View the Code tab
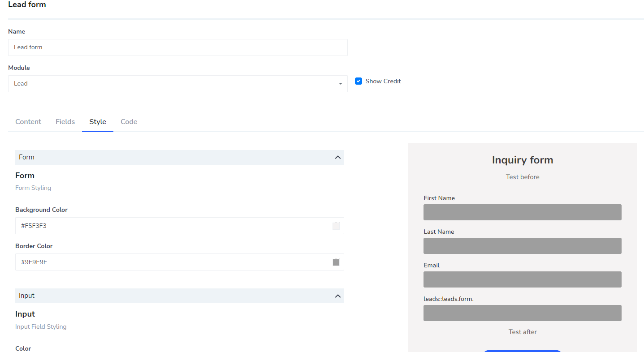The image size is (644, 352). (x=129, y=121)
